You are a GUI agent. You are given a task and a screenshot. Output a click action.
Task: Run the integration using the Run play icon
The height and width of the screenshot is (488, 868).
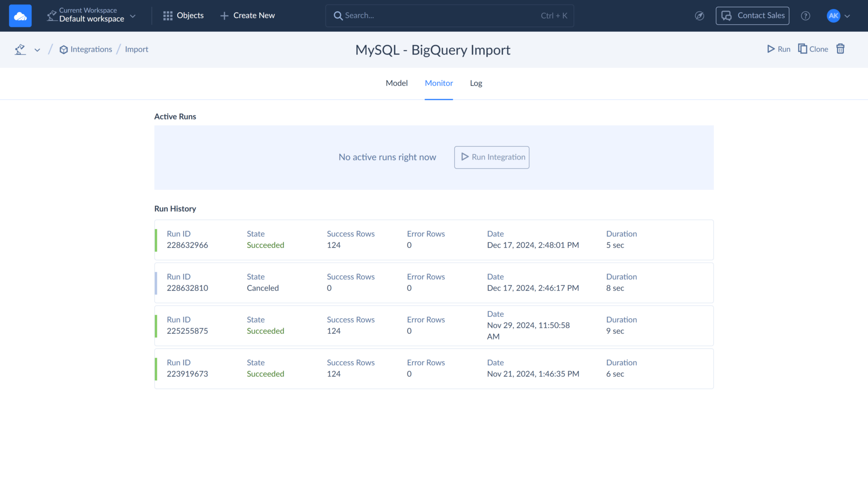(771, 49)
